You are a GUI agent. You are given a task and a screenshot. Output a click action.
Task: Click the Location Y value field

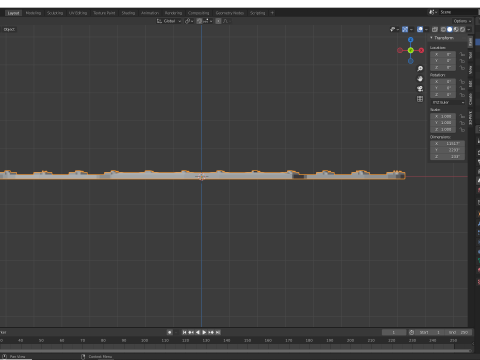443,61
